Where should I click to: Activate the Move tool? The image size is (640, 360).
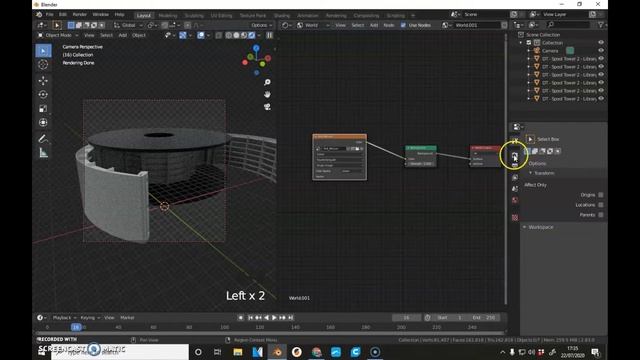[x=43, y=80]
